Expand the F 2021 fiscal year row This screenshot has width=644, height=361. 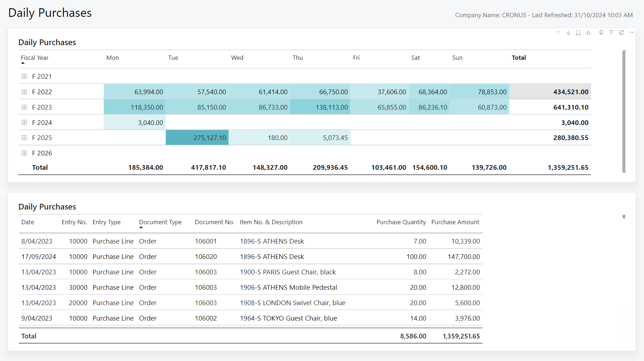coord(24,76)
